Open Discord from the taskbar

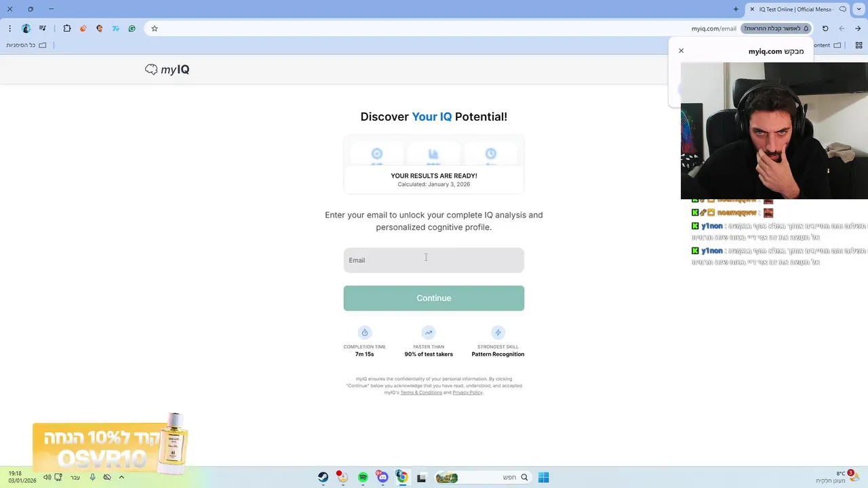382,477
